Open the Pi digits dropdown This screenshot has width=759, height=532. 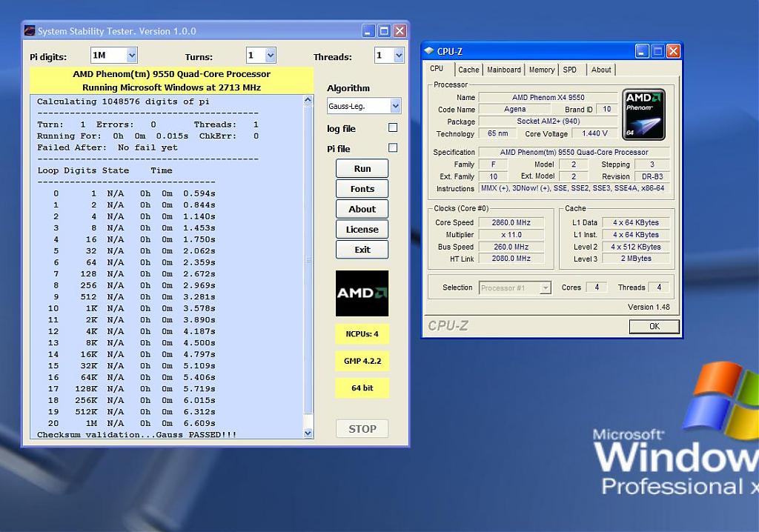(131, 56)
